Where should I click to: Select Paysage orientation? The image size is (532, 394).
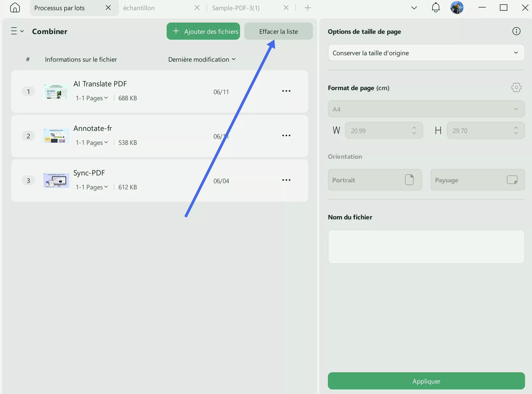(x=477, y=180)
